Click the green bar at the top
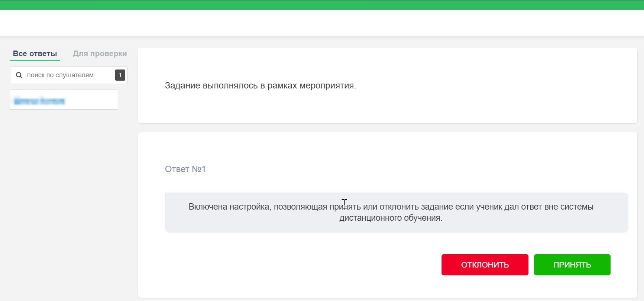The width and height of the screenshot is (644, 301). click(322, 4)
